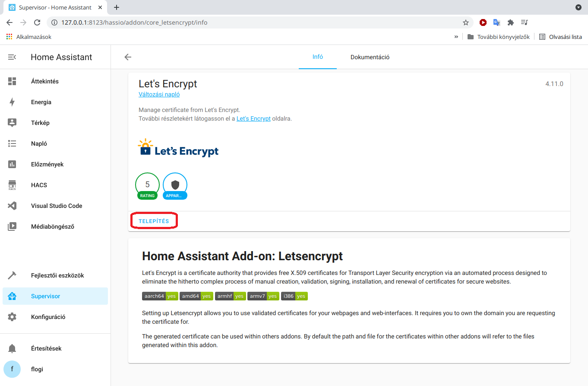The image size is (588, 386).
Task: Follow the Let's Encrypt hyperlink in description
Action: click(x=253, y=118)
